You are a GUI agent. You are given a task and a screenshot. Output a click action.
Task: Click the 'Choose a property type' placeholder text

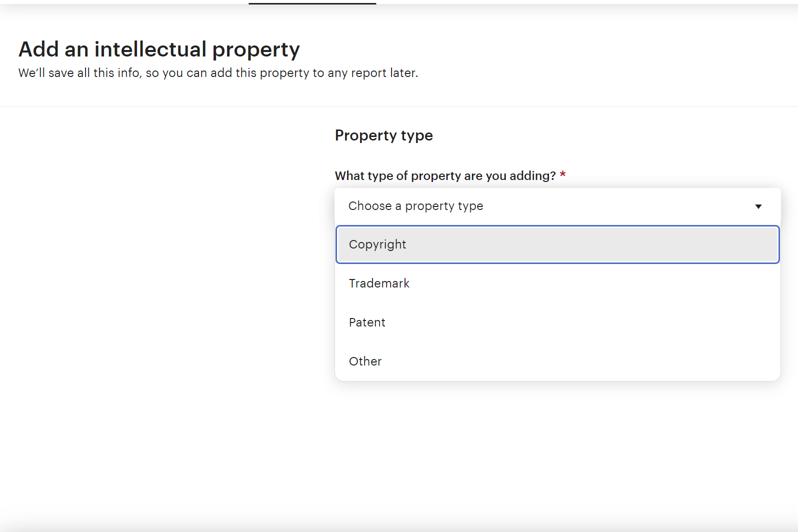415,206
